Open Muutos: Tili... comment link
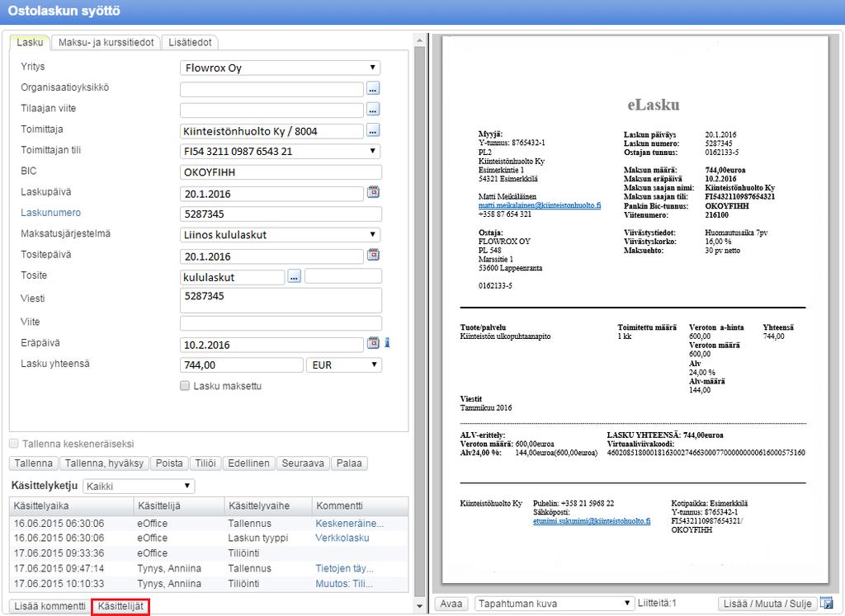 344,583
